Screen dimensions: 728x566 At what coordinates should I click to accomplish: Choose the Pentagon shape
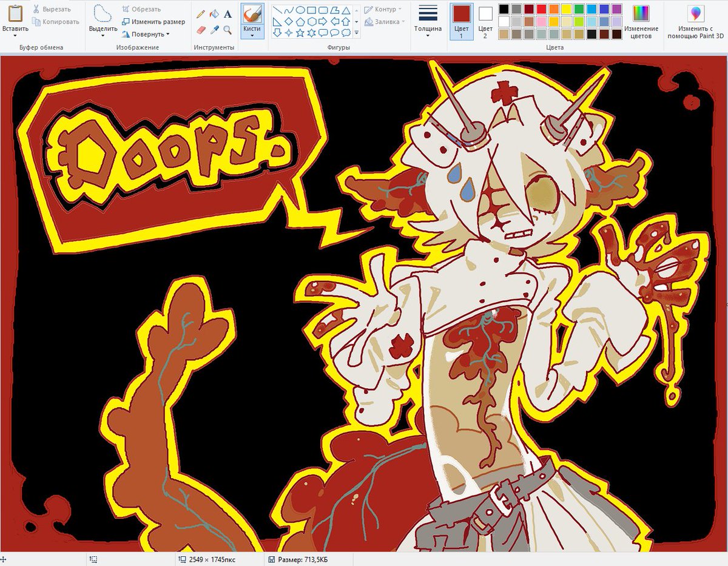point(300,21)
